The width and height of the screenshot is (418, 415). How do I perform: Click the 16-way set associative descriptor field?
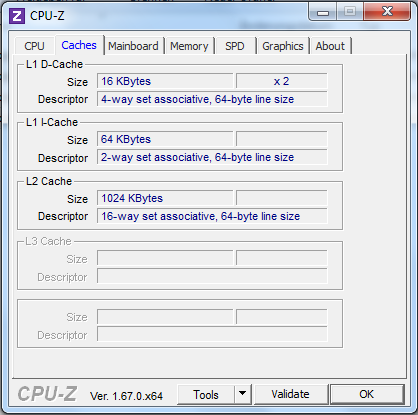212,216
